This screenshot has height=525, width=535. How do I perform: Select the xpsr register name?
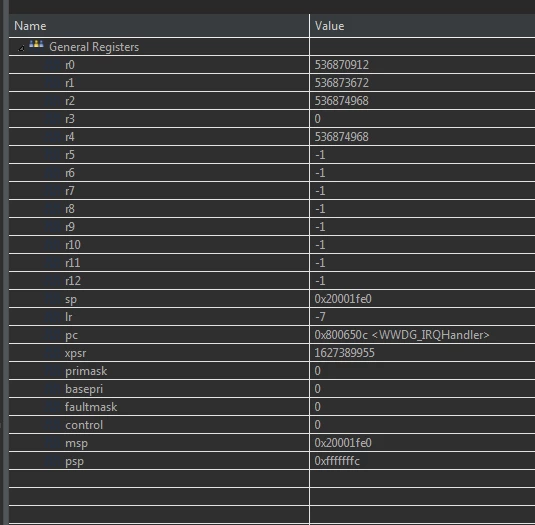coord(75,353)
